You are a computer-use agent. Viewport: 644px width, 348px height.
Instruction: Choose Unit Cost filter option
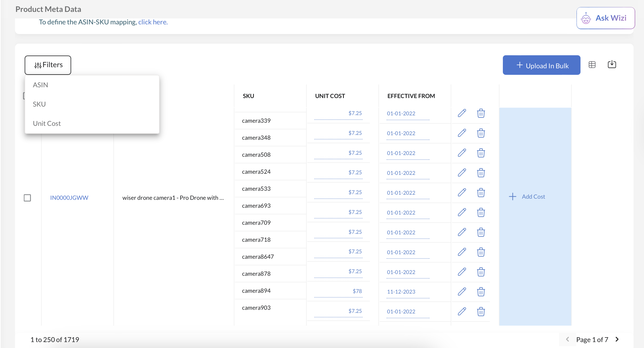coord(47,124)
